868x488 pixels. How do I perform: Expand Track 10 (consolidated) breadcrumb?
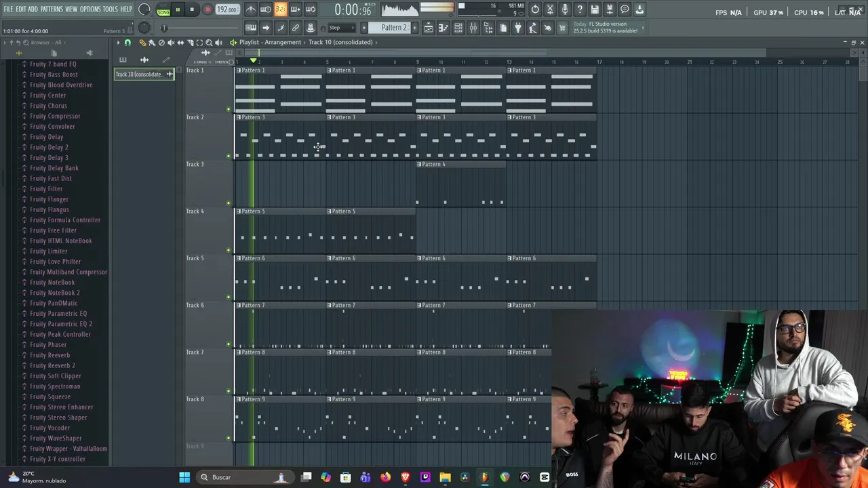coord(340,42)
